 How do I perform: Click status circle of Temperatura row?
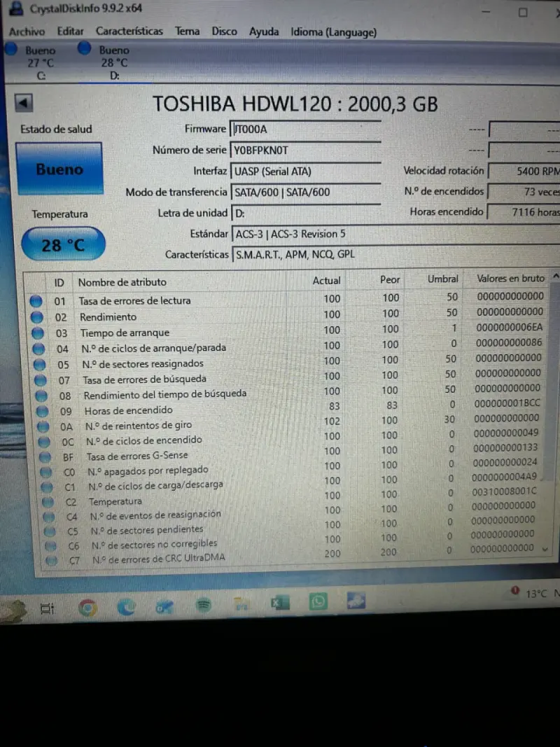(48, 502)
